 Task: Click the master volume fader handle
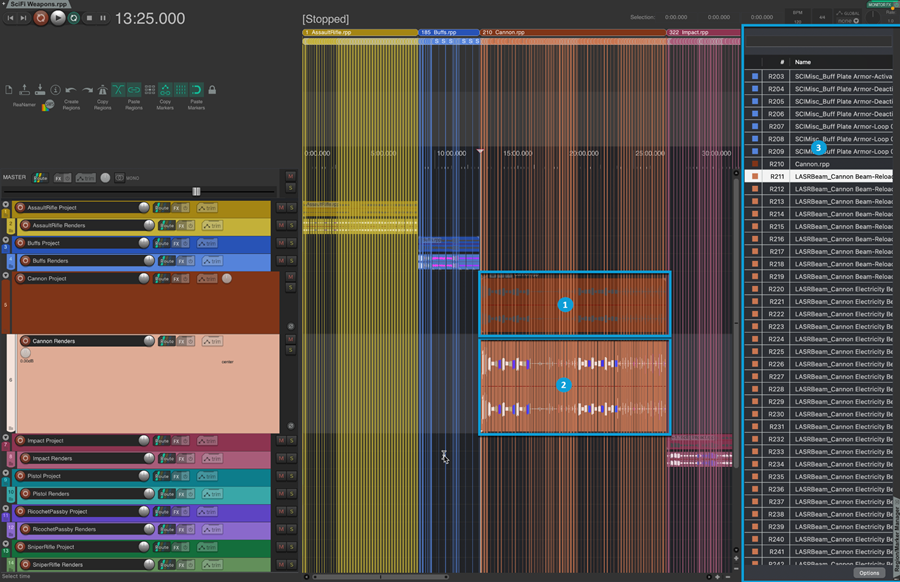196,191
